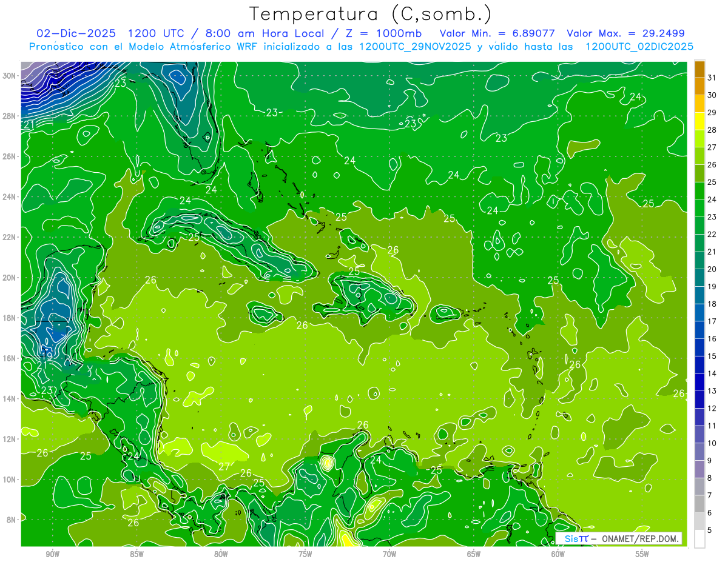
Task: Click the "27" contour label on the map
Action: tap(224, 467)
